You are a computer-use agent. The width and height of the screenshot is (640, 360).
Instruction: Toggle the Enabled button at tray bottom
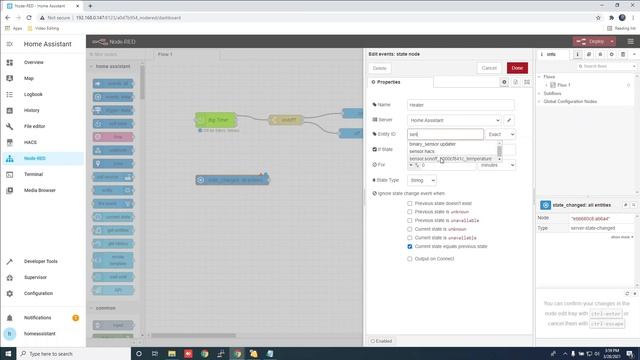382,341
